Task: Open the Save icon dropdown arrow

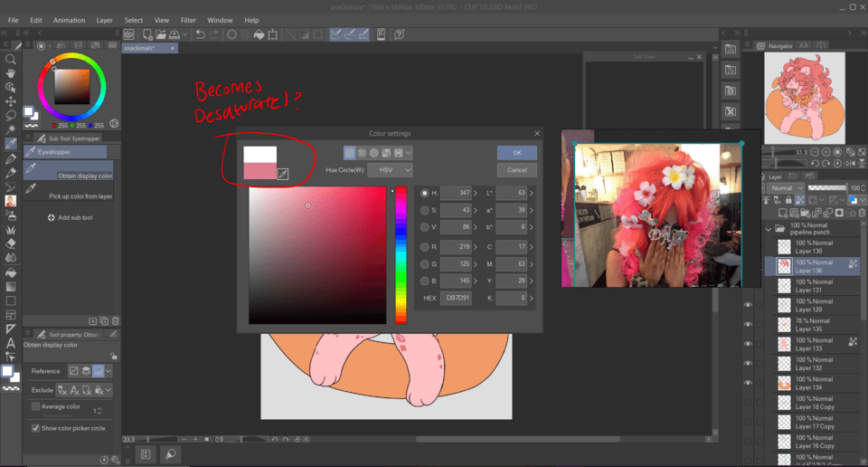Action: (184, 34)
